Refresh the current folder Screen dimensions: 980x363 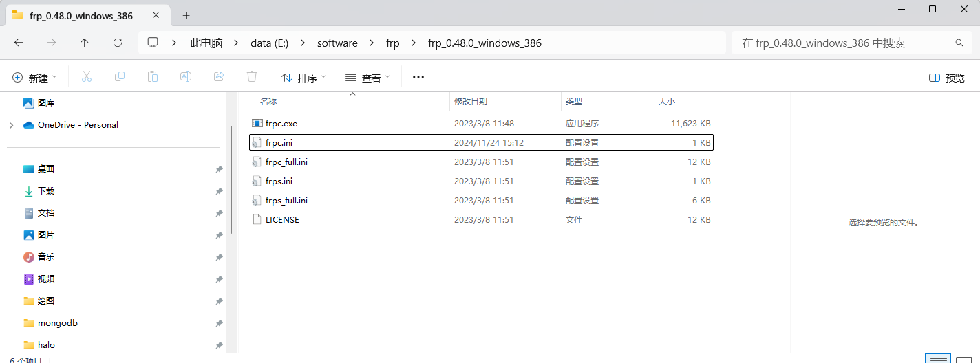[118, 43]
